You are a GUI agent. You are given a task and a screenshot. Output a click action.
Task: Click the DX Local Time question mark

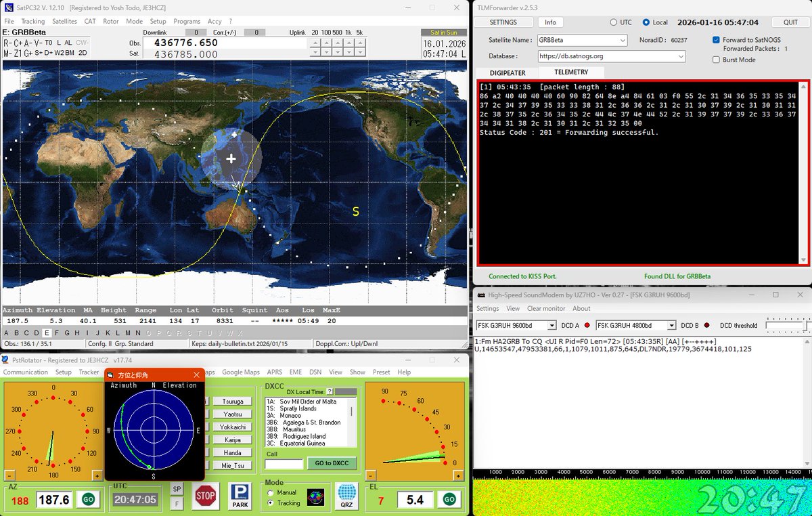coord(330,391)
